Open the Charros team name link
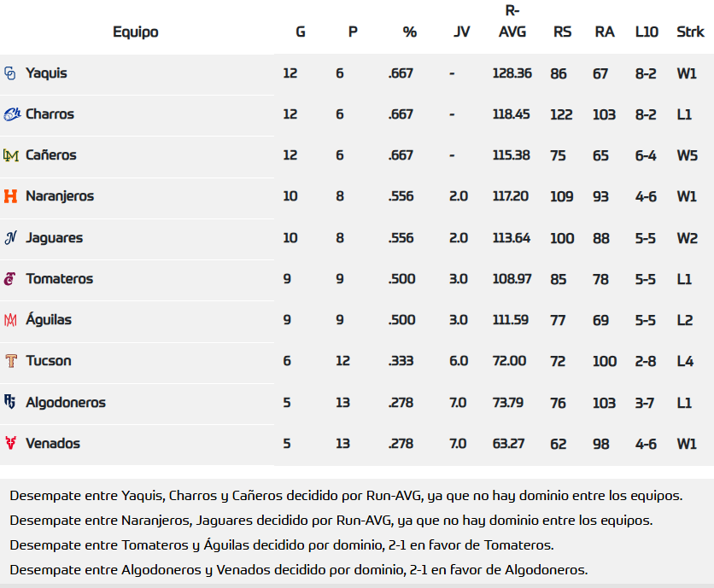Image resolution: width=714 pixels, height=588 pixels. coord(50,114)
